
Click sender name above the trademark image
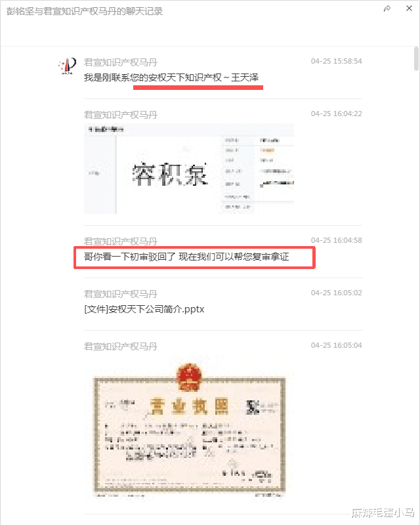tap(120, 115)
